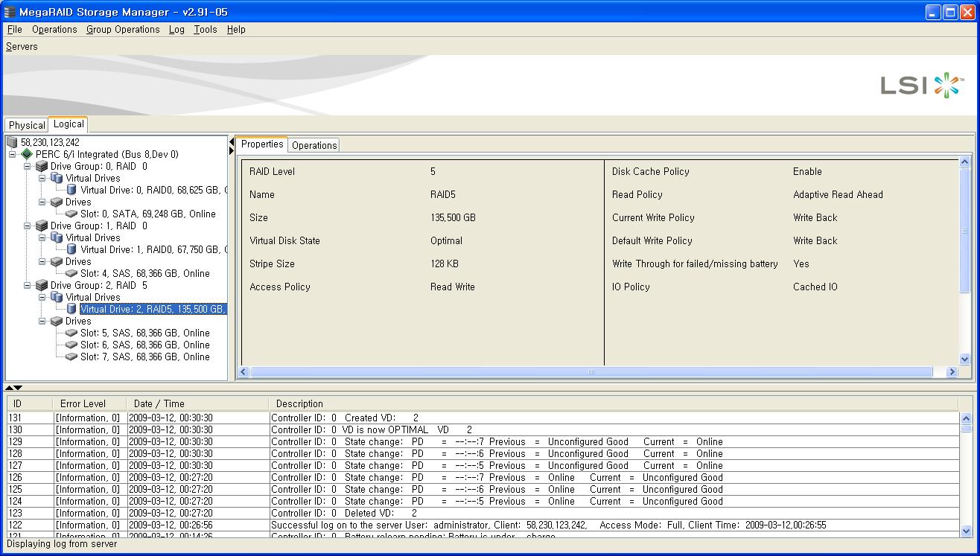Viewport: 980px width, 556px height.
Task: Click properties panel horizontal scrollbar thumb
Action: [591, 371]
